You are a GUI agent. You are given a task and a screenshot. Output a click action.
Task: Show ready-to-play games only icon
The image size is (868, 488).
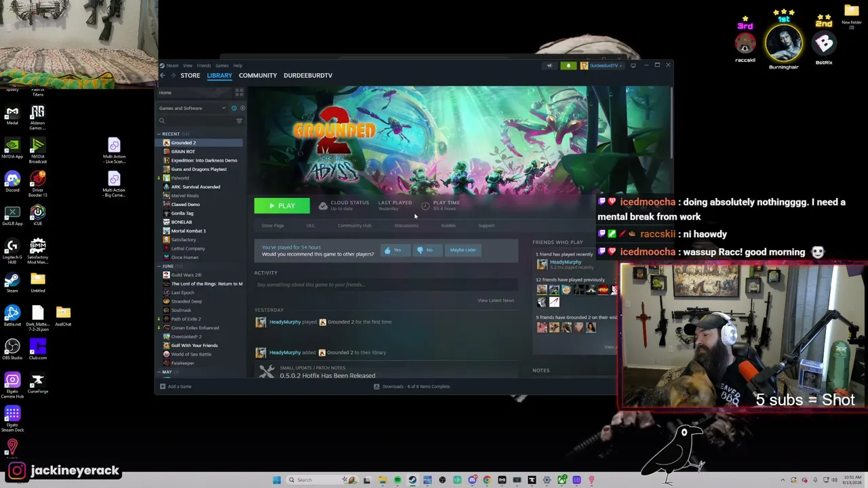point(242,108)
